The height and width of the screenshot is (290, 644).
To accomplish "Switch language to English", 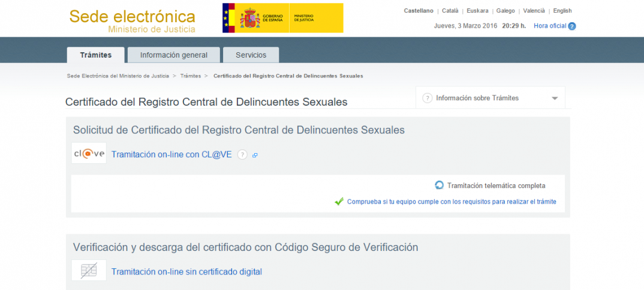I will pos(562,11).
